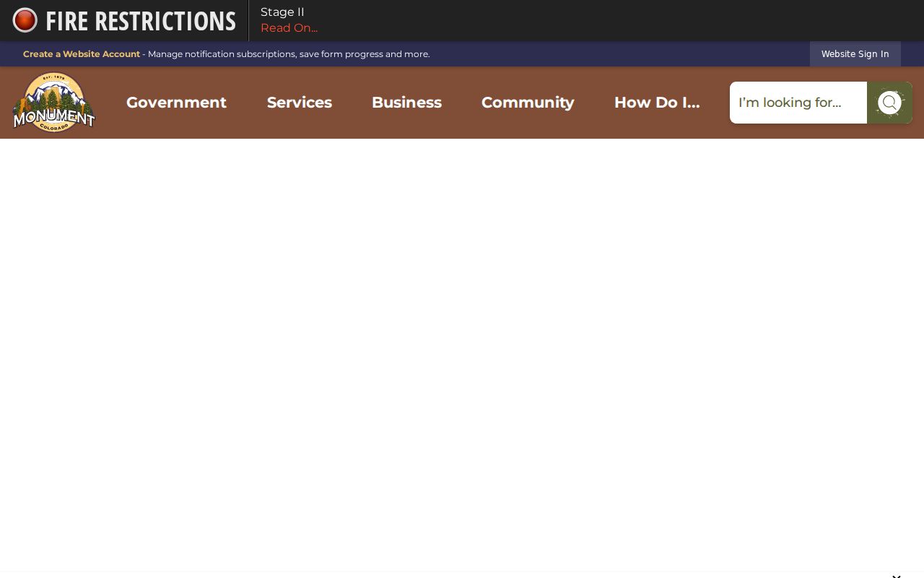Open the Government menu
Viewport: 924px width, 578px height.
coord(176,103)
